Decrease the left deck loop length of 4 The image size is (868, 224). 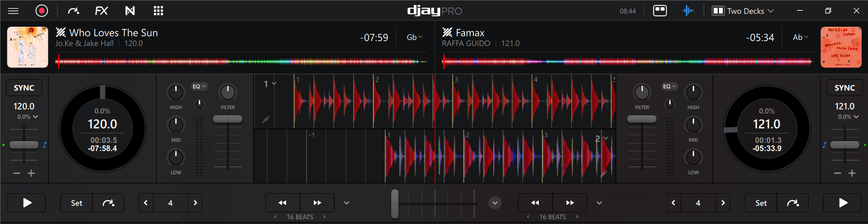click(146, 203)
